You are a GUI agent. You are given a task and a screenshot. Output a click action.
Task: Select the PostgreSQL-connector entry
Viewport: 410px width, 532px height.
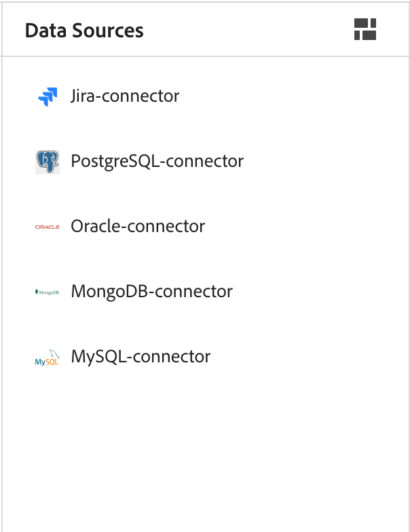coord(157,161)
